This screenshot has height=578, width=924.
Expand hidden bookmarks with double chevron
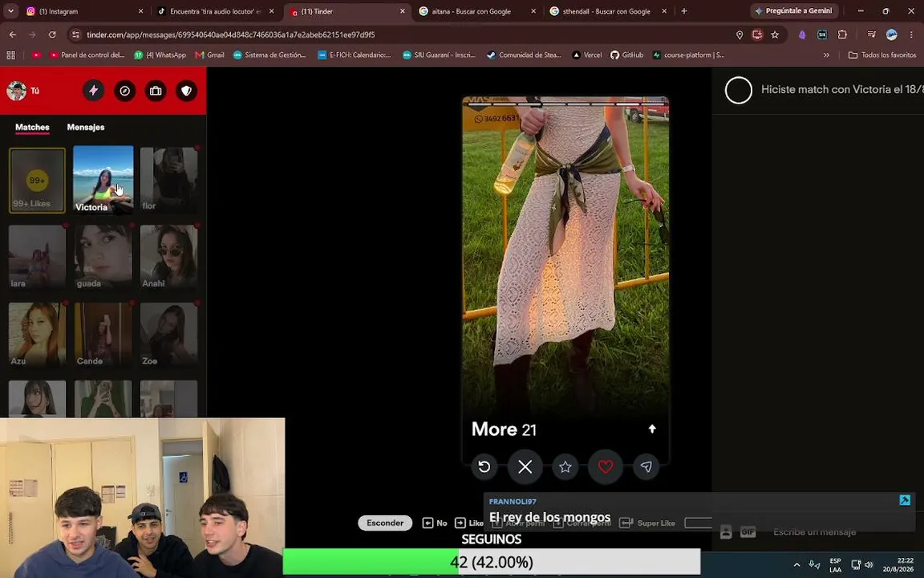pos(826,55)
